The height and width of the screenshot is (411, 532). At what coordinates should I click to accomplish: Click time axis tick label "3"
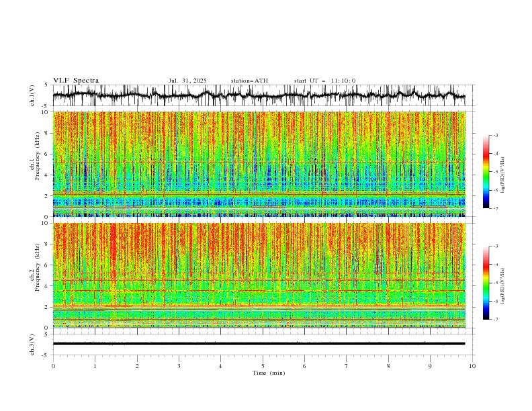point(179,366)
